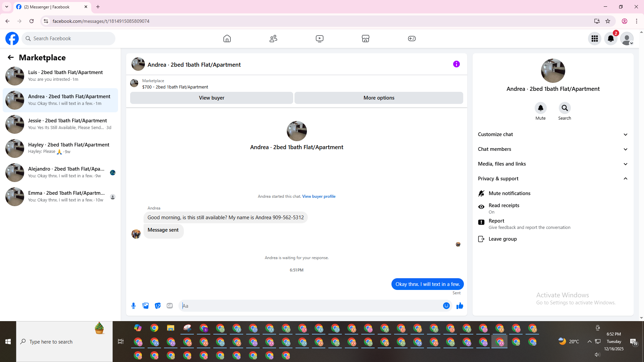
Task: Open the Jessie conversation
Action: (60, 124)
